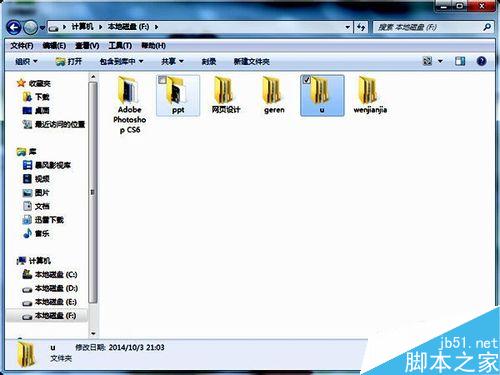The image size is (500, 375).
Task: Uncheck the checkbox on the u folder
Action: tap(306, 80)
